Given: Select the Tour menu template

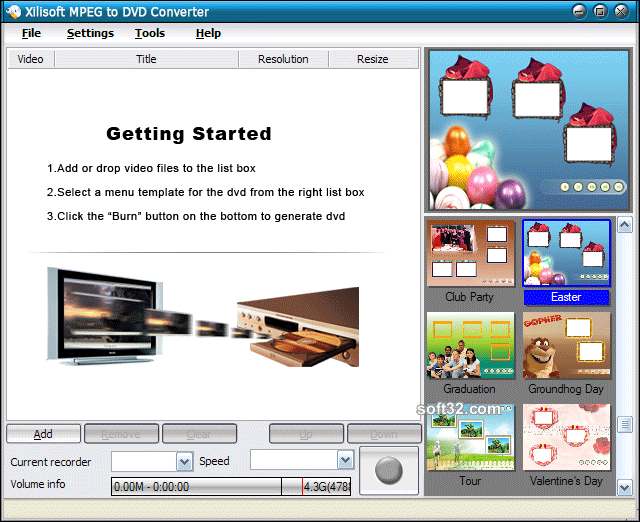Looking at the screenshot, I should pos(470,438).
